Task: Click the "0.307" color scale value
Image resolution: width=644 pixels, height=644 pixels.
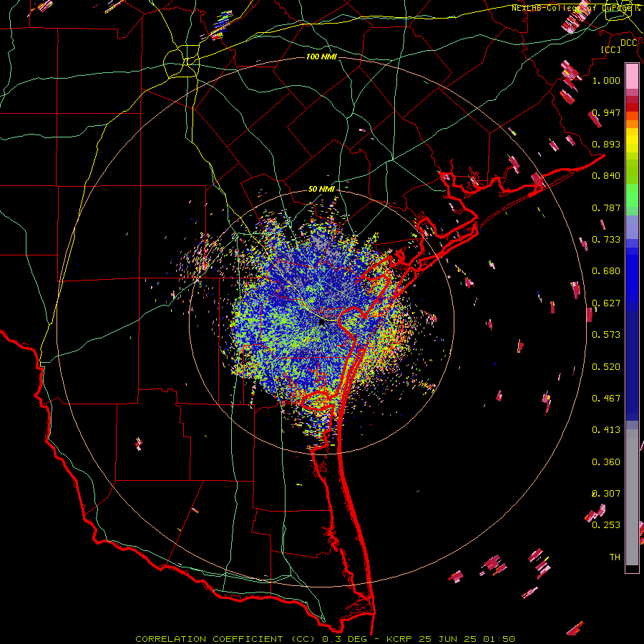Action: tap(606, 494)
